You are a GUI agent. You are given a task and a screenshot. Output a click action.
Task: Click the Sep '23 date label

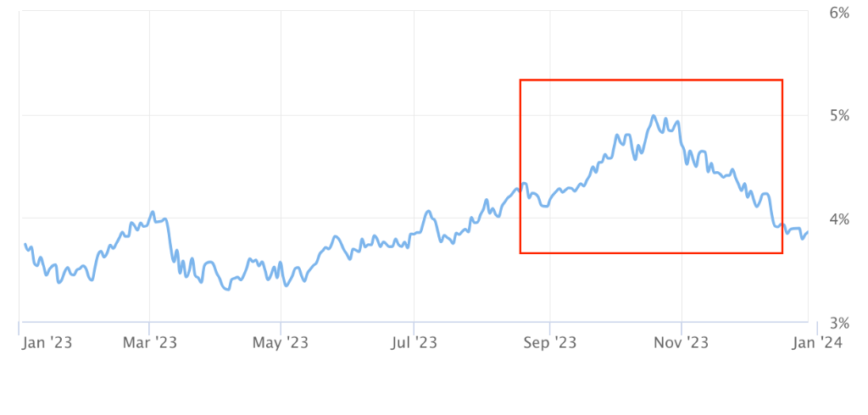point(549,343)
